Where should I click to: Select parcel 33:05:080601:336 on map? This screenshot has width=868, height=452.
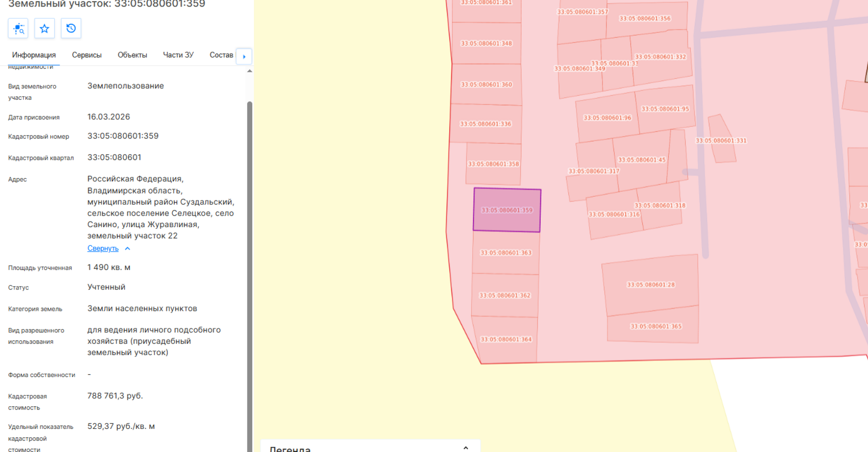(486, 124)
